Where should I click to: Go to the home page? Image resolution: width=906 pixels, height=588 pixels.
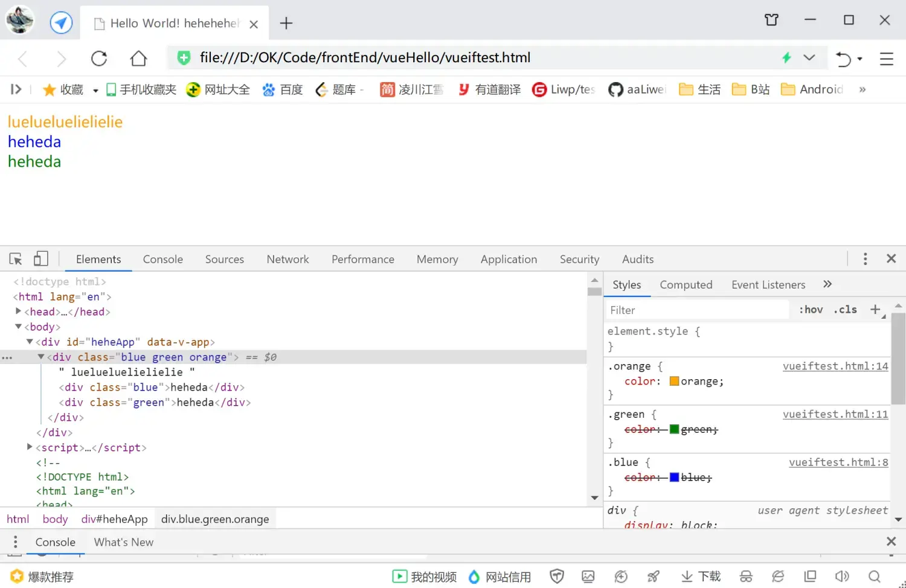138,59
